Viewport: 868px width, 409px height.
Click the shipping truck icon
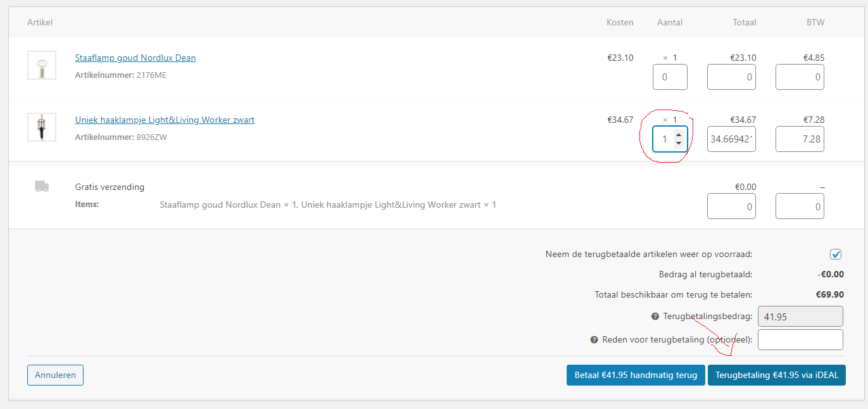coord(42,186)
